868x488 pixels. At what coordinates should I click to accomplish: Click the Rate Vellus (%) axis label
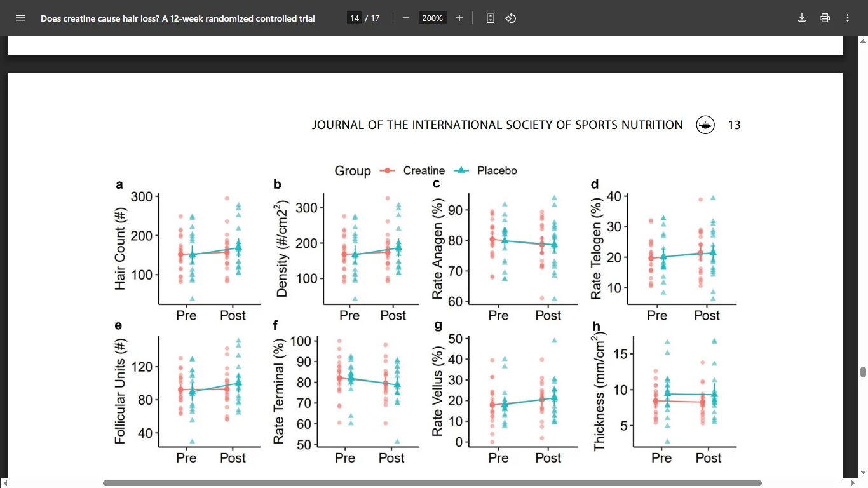(x=437, y=391)
